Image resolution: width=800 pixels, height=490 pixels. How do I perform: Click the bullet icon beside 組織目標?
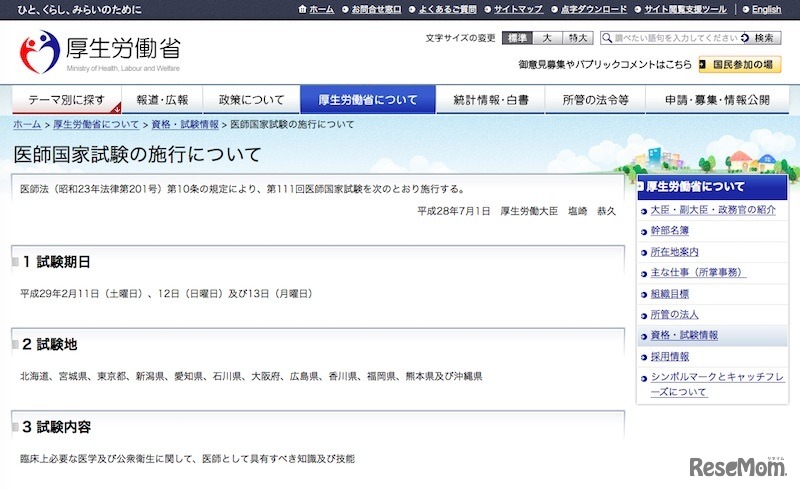pyautogui.click(x=644, y=295)
